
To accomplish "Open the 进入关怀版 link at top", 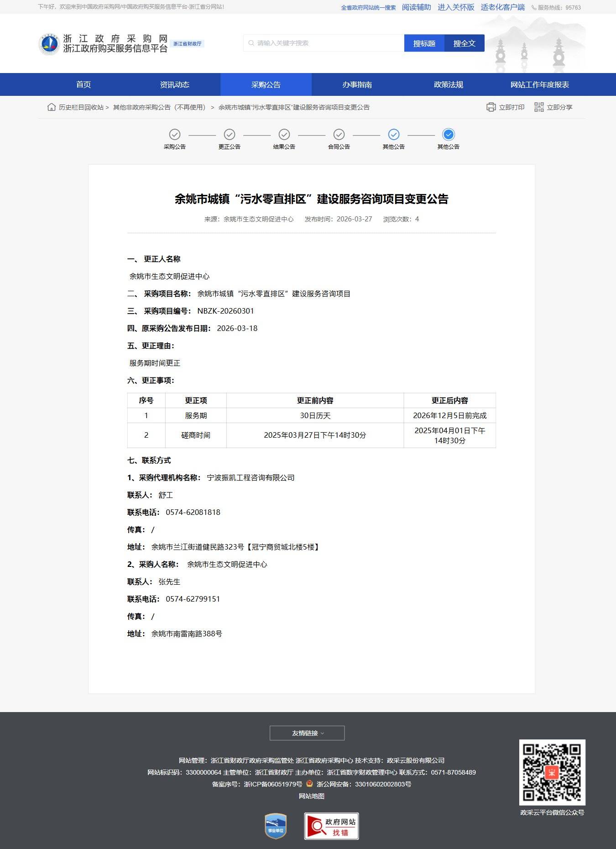I will click(x=456, y=7).
